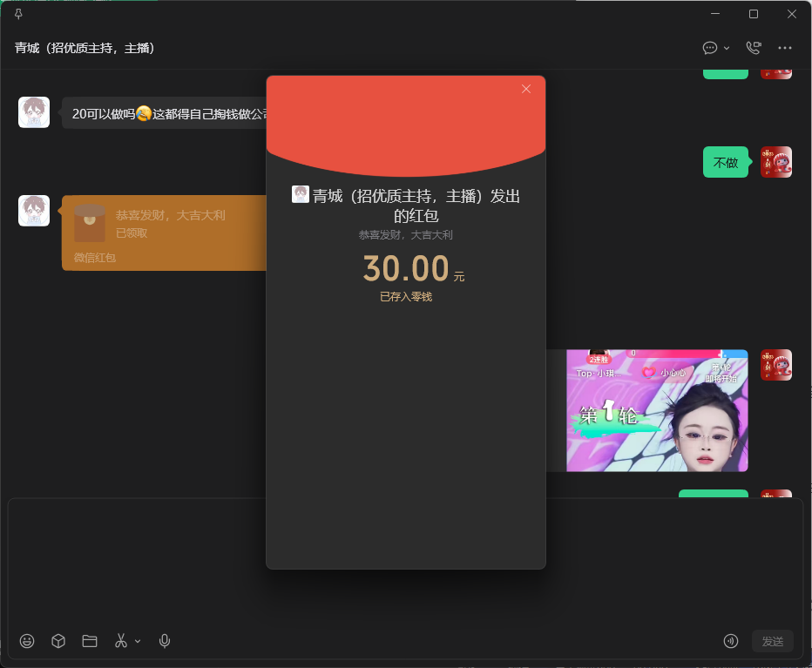Pin the chat window on top

(x=18, y=14)
